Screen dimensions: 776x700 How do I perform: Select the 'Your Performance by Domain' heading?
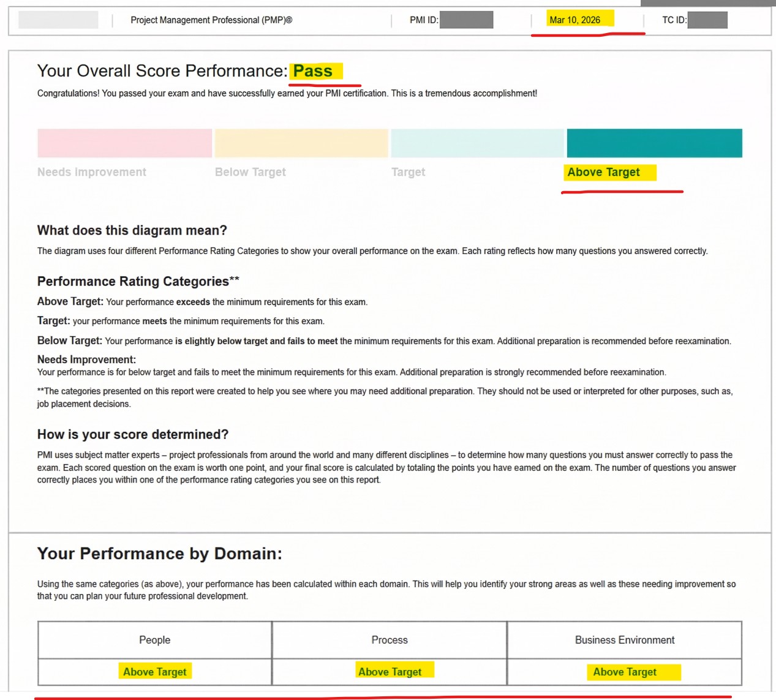point(160,554)
